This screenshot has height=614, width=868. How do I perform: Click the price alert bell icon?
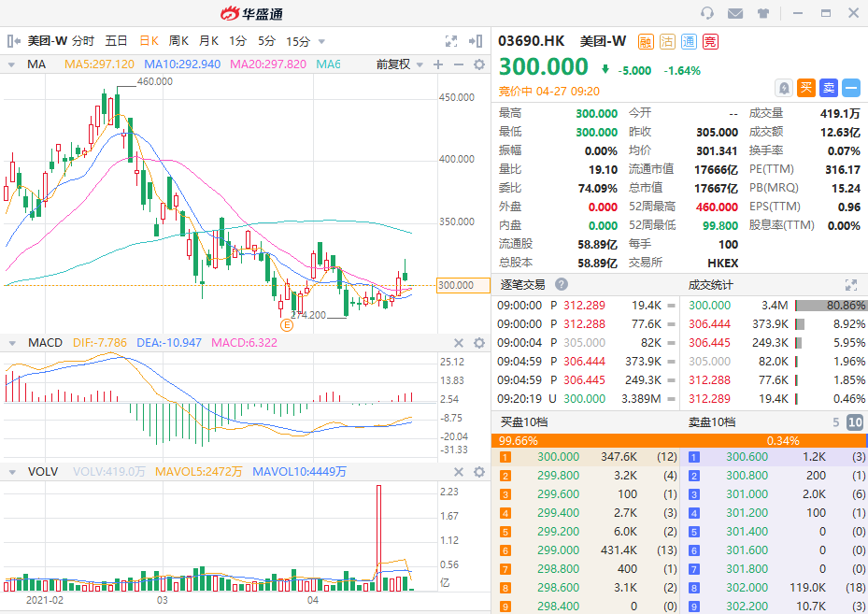click(784, 88)
